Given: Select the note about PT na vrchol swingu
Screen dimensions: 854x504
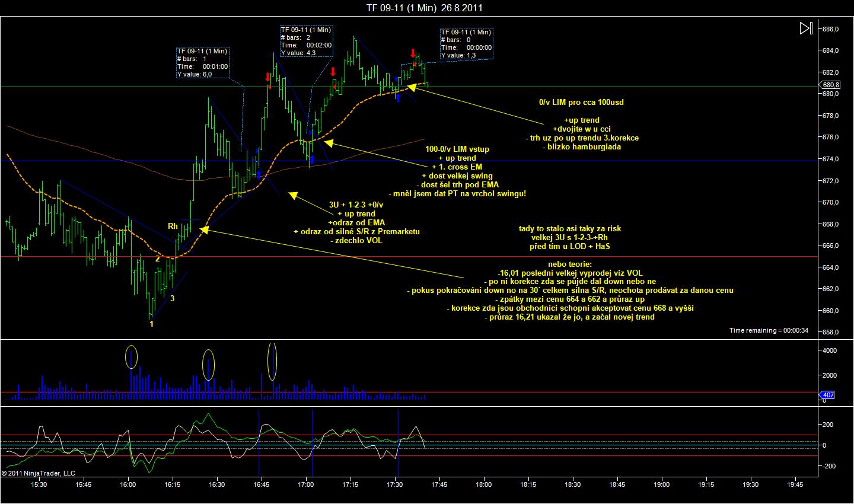Looking at the screenshot, I should click(457, 193).
